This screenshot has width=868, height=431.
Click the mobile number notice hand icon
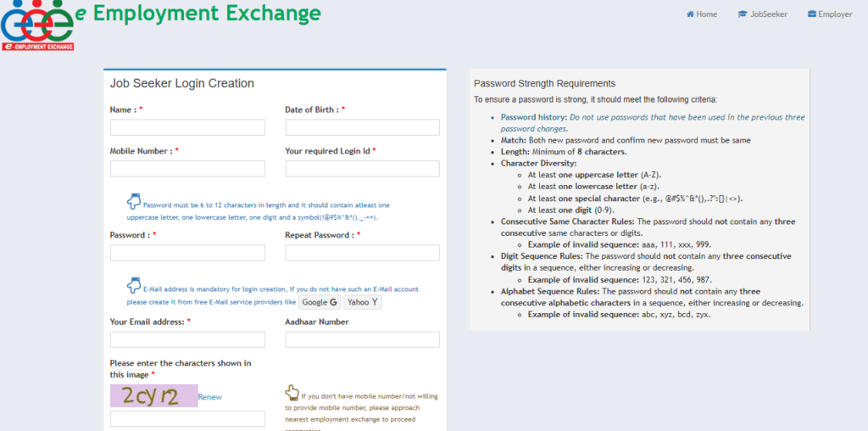[x=292, y=392]
